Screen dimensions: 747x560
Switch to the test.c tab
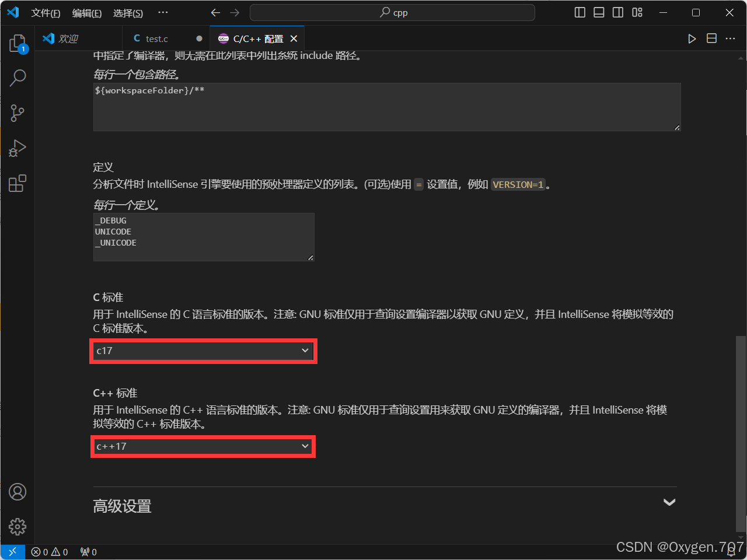(x=166, y=38)
